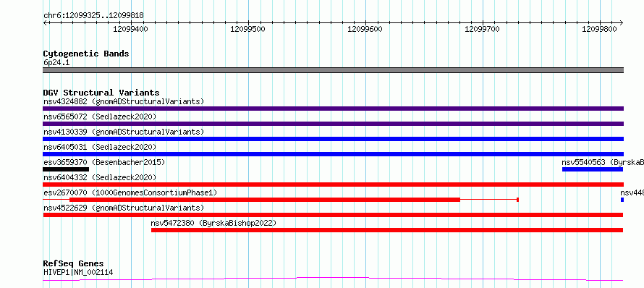Click the blue nsv6405031 variant bar
The width and height of the screenshot is (644, 288).
pyautogui.click(x=333, y=154)
